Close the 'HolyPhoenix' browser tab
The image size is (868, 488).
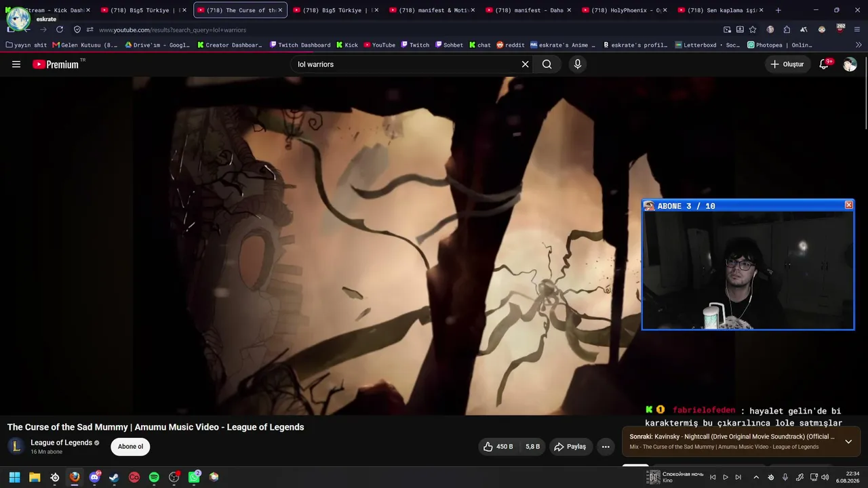pos(665,10)
